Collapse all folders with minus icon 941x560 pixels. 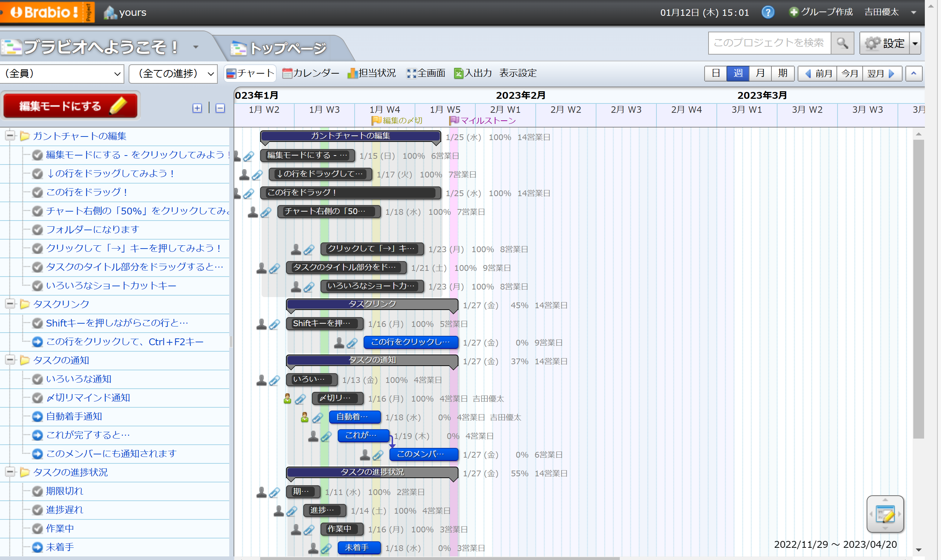220,108
